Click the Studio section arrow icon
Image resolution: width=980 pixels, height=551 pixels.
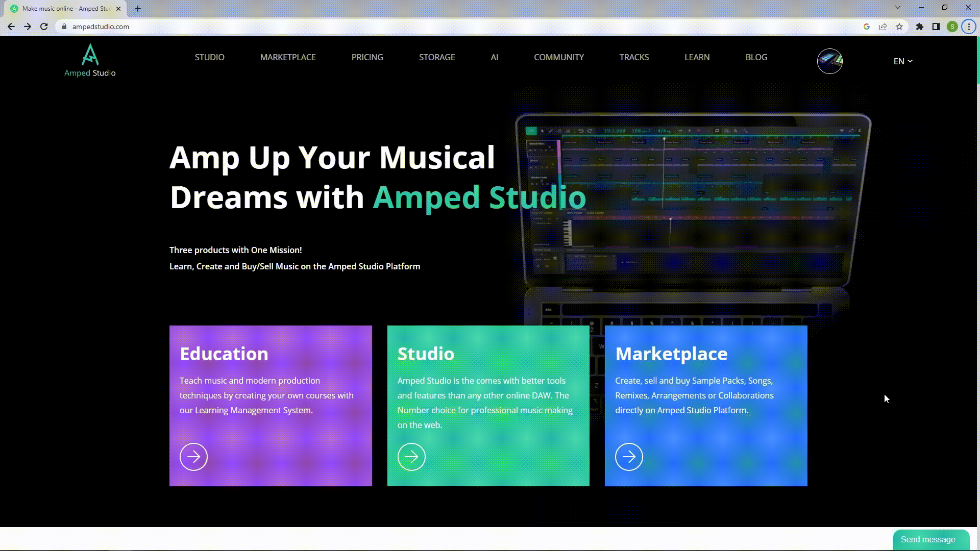(x=411, y=457)
